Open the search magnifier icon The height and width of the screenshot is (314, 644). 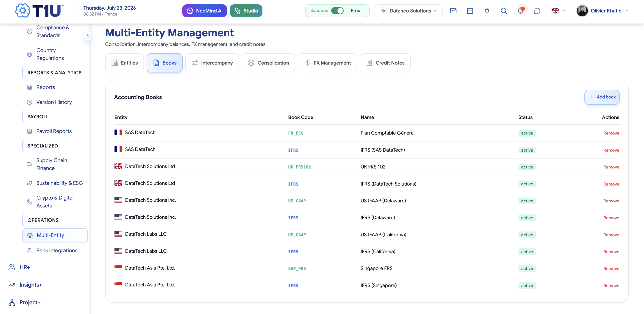tap(504, 11)
